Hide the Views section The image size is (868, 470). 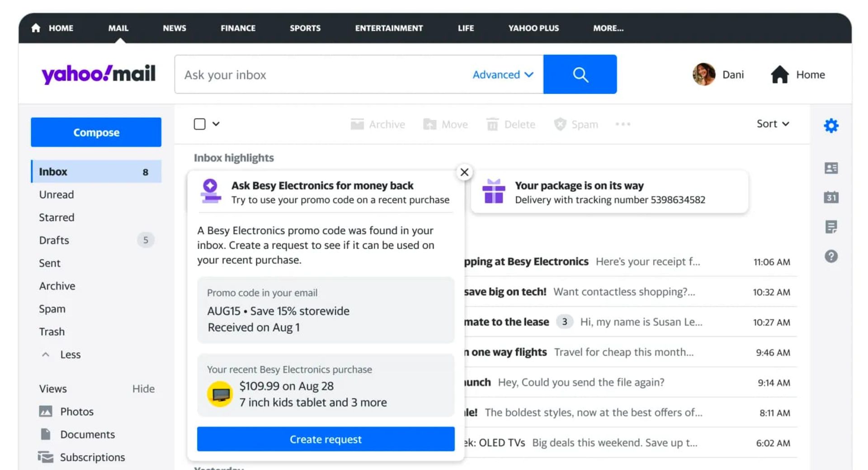click(143, 389)
